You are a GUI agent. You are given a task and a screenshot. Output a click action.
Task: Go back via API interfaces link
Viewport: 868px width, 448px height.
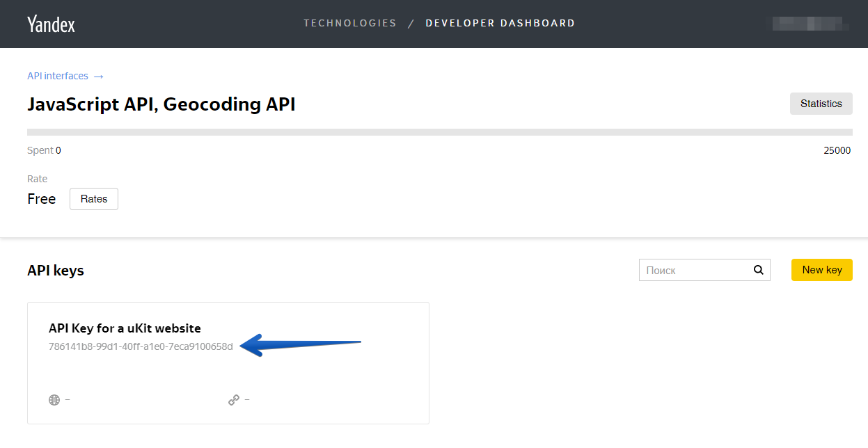pyautogui.click(x=65, y=76)
